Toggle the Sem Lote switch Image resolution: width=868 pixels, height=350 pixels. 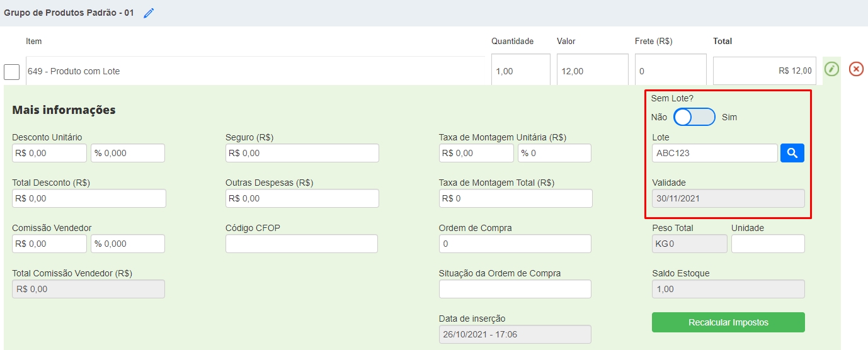pos(694,117)
